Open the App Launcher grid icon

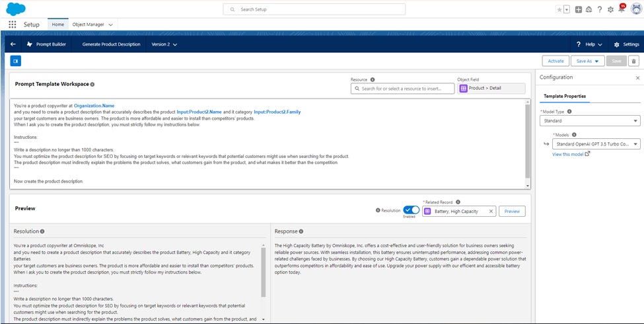click(x=13, y=24)
